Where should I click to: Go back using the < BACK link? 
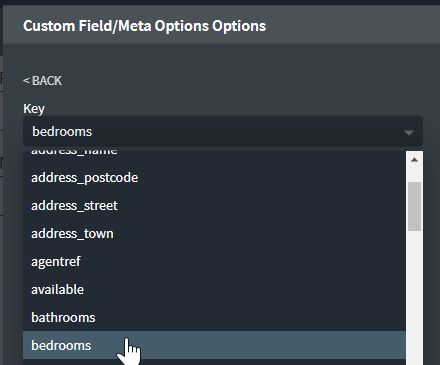tap(42, 81)
